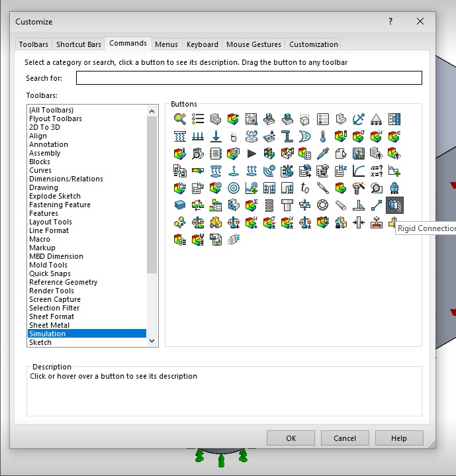456x476 pixels.
Task: Click the blue thermometer Temperature icon
Action: [x=323, y=136]
